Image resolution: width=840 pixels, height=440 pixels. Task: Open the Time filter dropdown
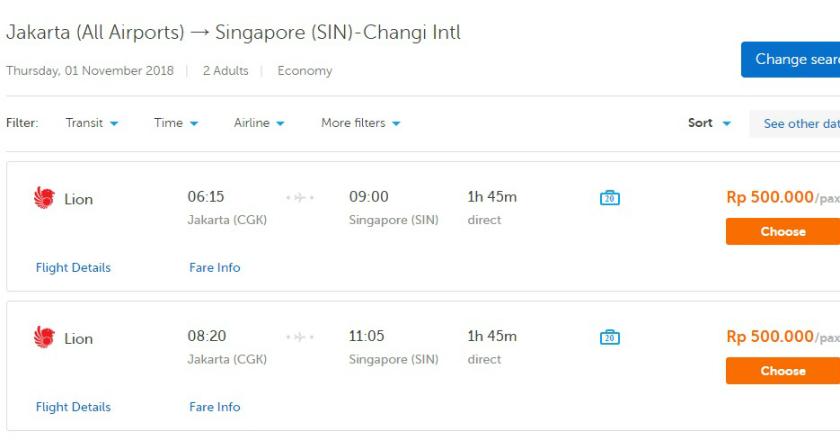(x=176, y=123)
